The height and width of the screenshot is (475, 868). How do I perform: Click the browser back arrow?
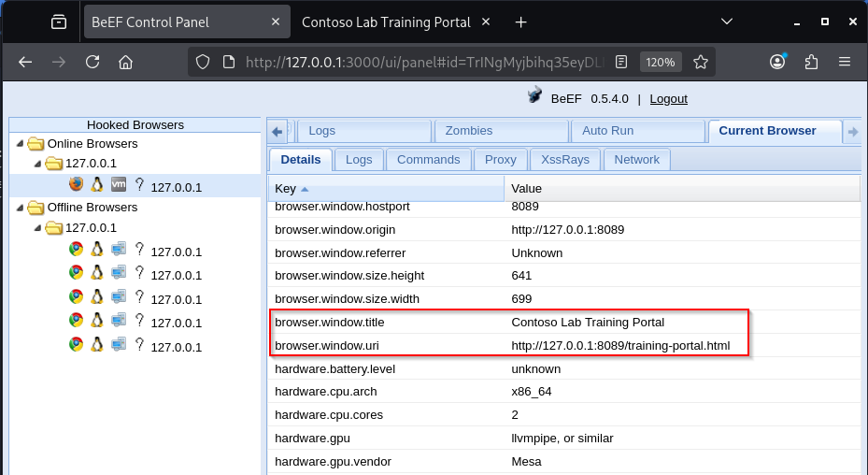pyautogui.click(x=25, y=62)
